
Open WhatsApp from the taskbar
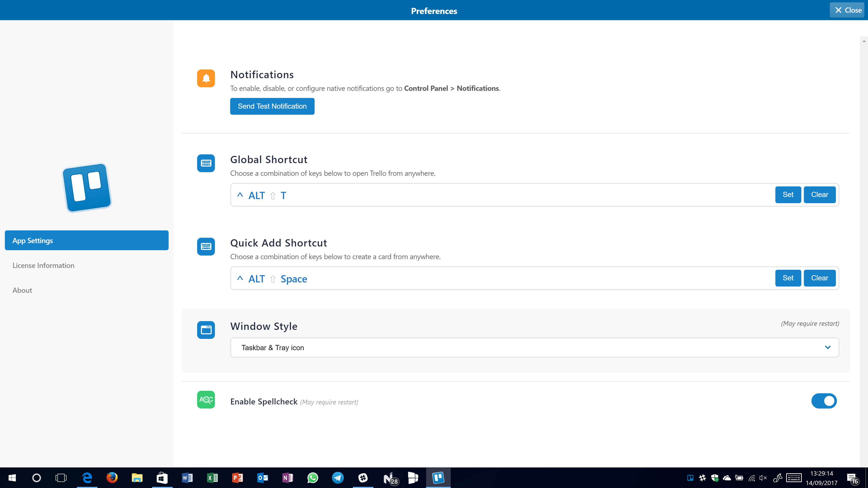pos(313,478)
